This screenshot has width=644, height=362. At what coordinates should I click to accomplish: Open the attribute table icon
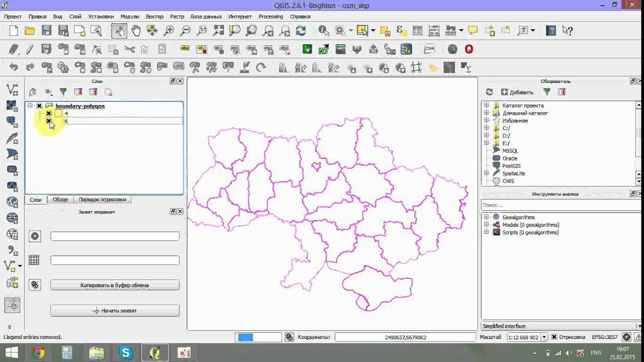point(417,31)
